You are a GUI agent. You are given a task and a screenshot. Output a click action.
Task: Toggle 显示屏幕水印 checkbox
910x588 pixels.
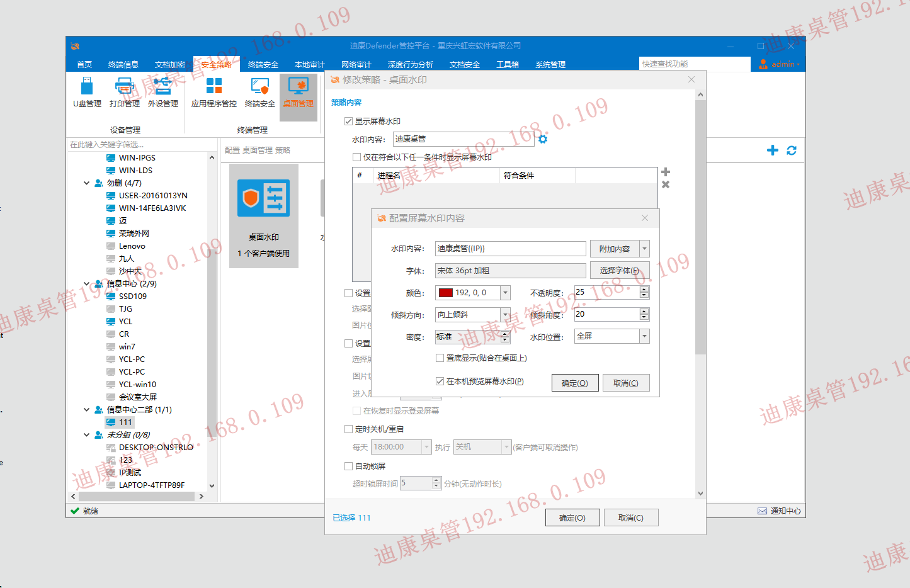click(348, 122)
